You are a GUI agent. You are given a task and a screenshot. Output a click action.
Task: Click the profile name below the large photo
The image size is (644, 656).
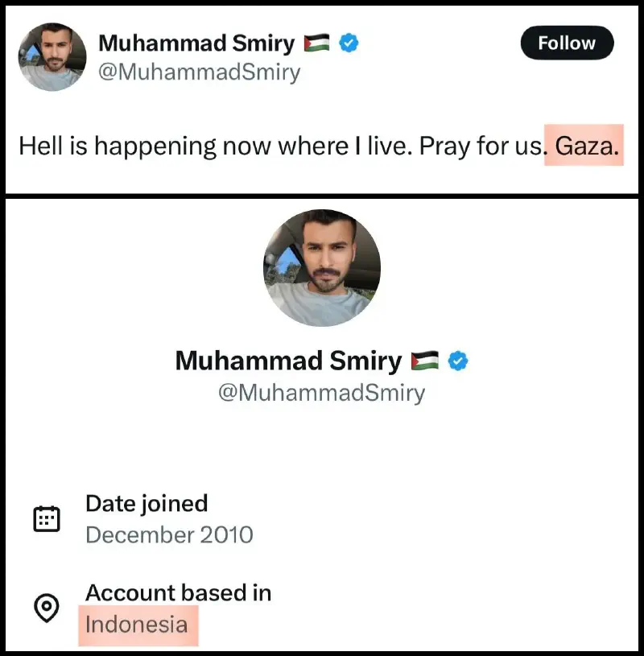(287, 361)
